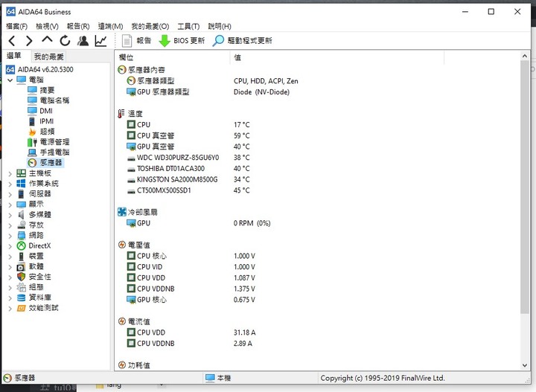
Task: Select the 功耗值 power section icon
Action: (121, 365)
